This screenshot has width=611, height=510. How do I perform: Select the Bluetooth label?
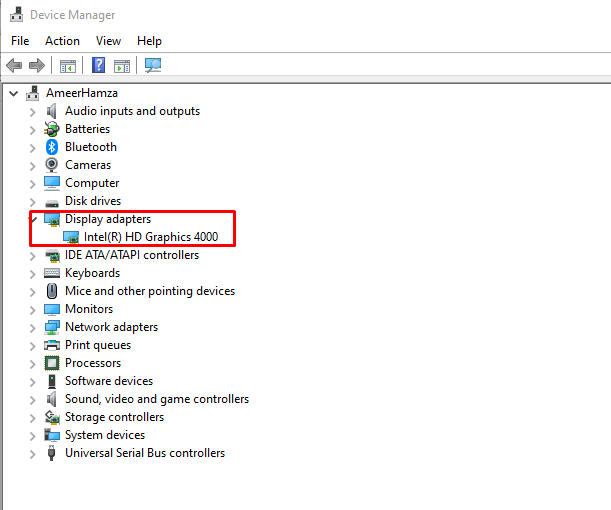point(91,147)
